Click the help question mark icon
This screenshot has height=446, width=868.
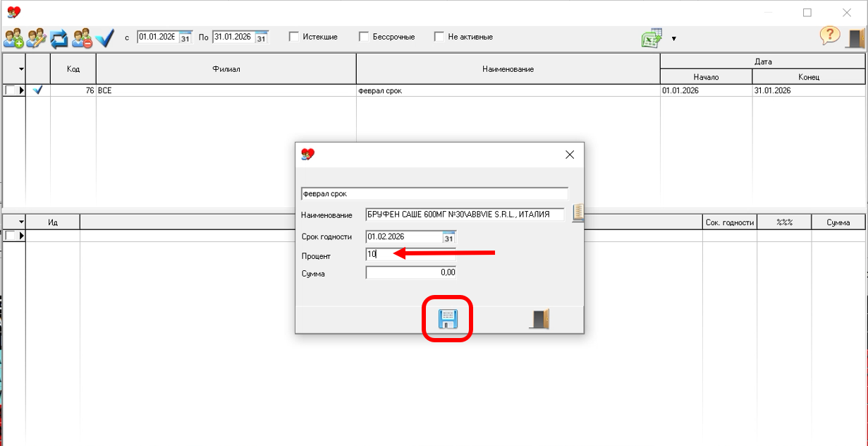[830, 37]
